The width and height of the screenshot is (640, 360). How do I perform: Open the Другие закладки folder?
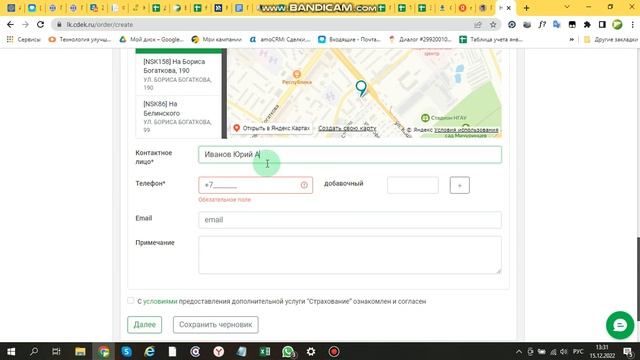coord(611,40)
